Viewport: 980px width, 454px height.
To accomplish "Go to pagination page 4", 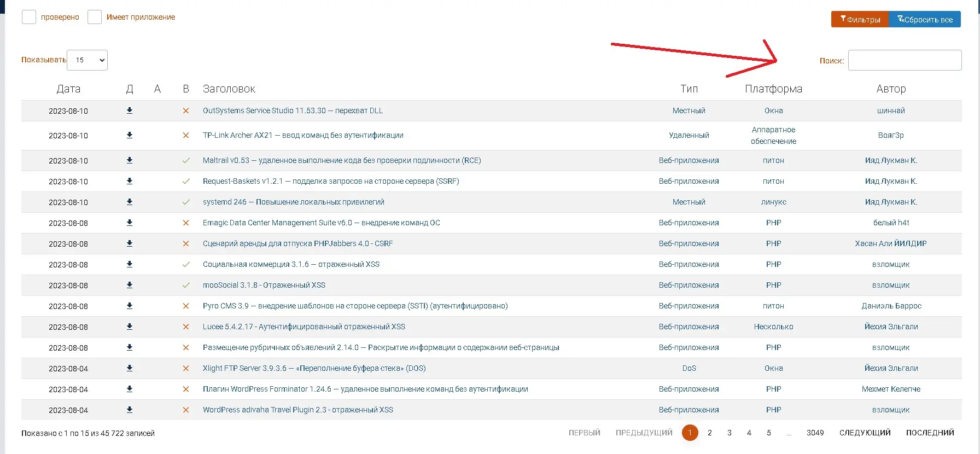I will pyautogui.click(x=749, y=433).
